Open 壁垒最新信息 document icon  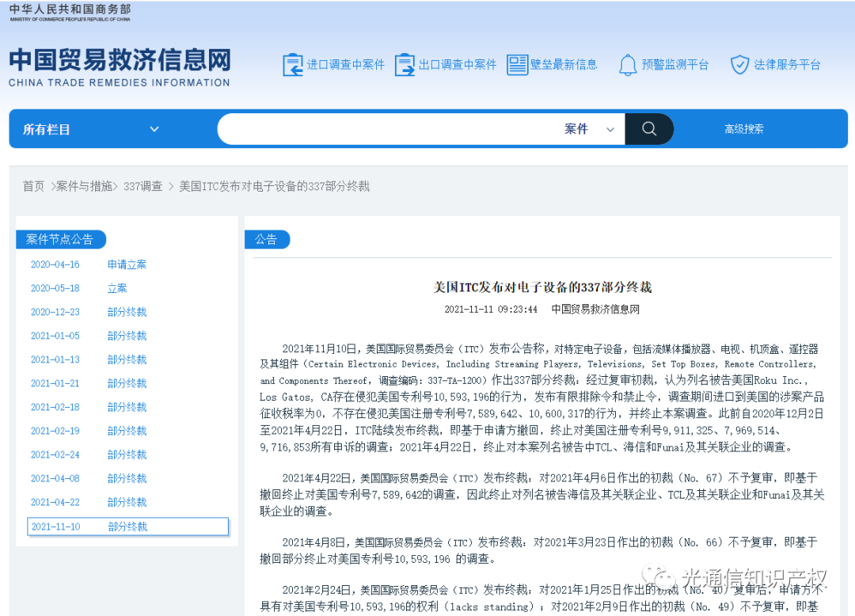click(x=518, y=65)
